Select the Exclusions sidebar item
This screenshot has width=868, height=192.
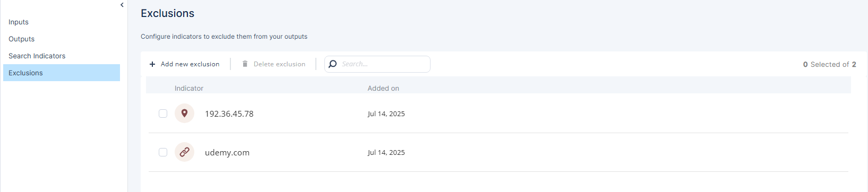pos(62,73)
